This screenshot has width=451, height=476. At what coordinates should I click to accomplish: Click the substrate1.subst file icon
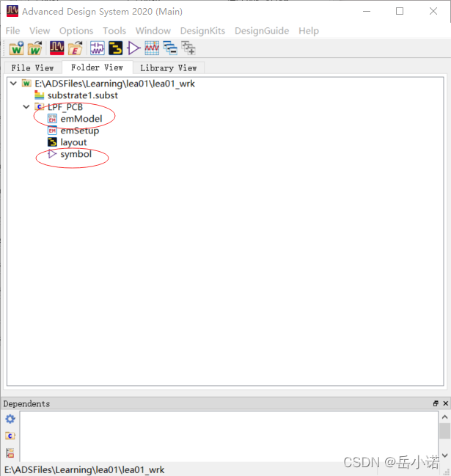coord(40,95)
